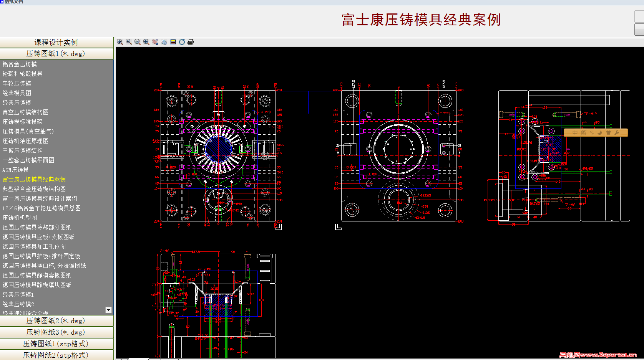Open 真空压铸模结构图 drawing
644x360 pixels.
(x=25, y=112)
